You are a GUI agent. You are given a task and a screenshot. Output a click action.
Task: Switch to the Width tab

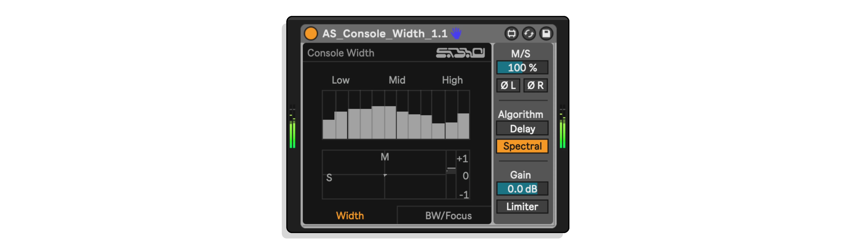[350, 215]
